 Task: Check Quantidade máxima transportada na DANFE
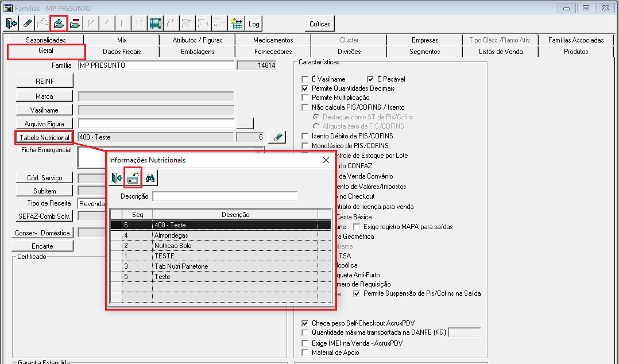(x=305, y=332)
